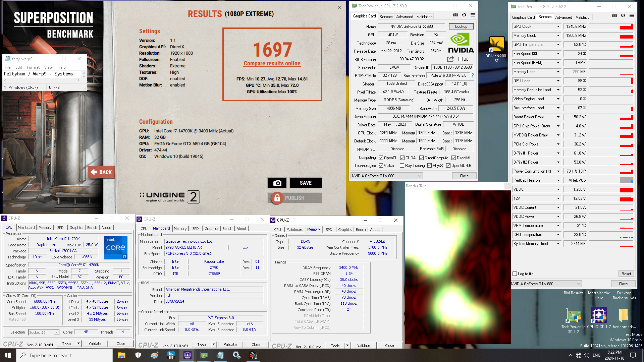Open the 3DMark2001 SE desktop shortcut
Image resolution: width=644 pixels, height=362 pixels.
pos(497,50)
